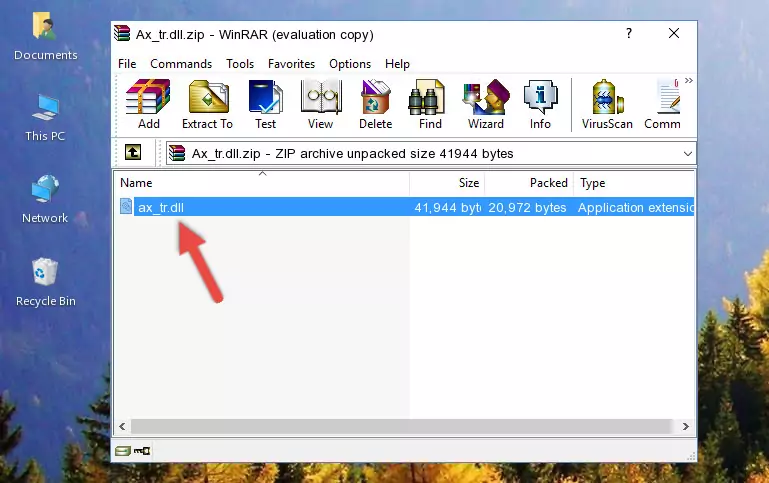Select the Network desktop icon
The height and width of the screenshot is (483, 769).
pos(45,200)
